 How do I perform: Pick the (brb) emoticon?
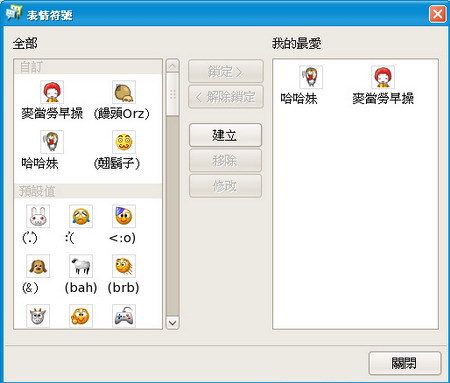click(x=124, y=266)
